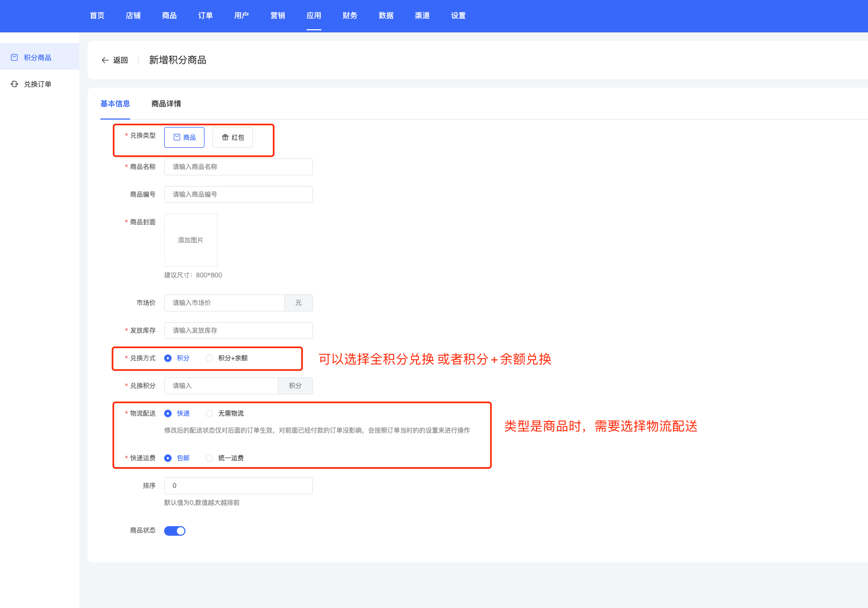Click 添加图片 to upload cover image
Viewport: 868px width, 608px height.
point(191,240)
